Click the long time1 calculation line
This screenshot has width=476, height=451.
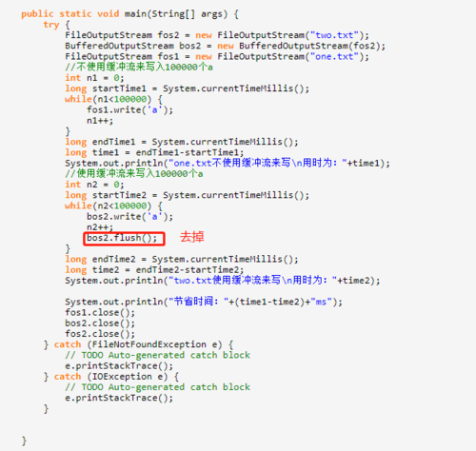pyautogui.click(x=154, y=152)
